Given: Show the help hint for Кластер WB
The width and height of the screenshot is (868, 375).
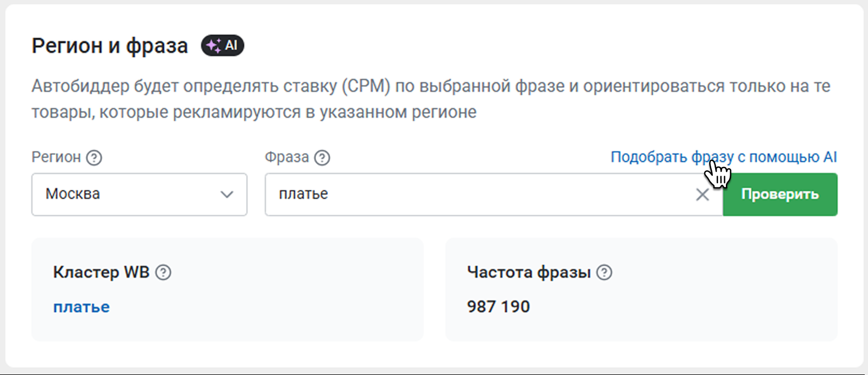Looking at the screenshot, I should pyautogui.click(x=163, y=272).
